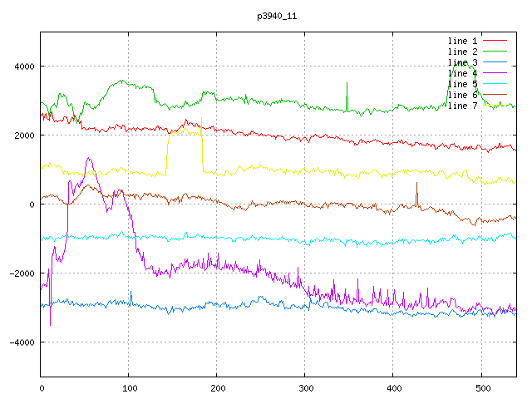Click the y-axis label 4000
This screenshot has height=399, width=532.
[23, 66]
